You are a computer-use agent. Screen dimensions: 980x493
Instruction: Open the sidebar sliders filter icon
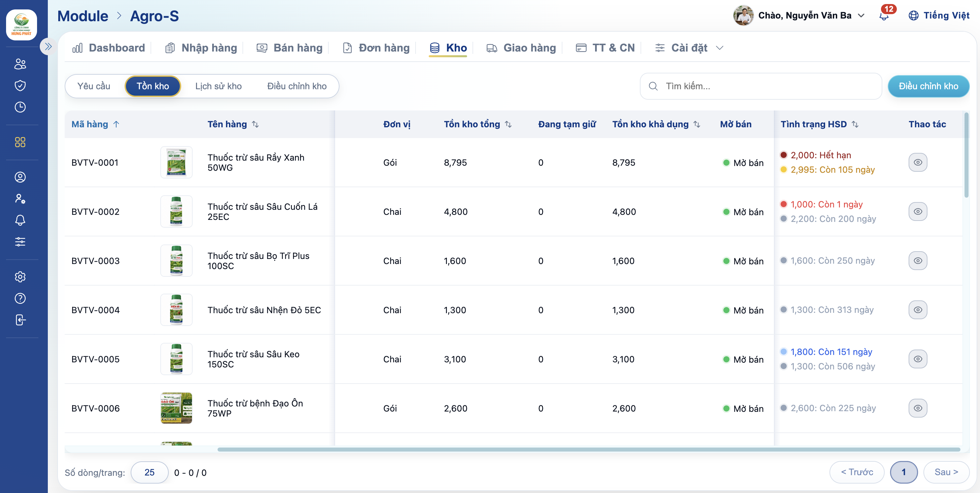pos(20,241)
